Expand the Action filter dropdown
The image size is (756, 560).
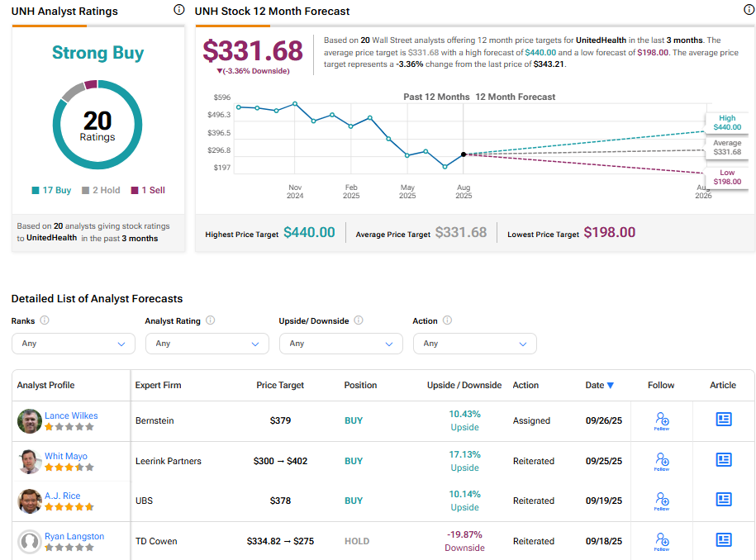point(474,344)
